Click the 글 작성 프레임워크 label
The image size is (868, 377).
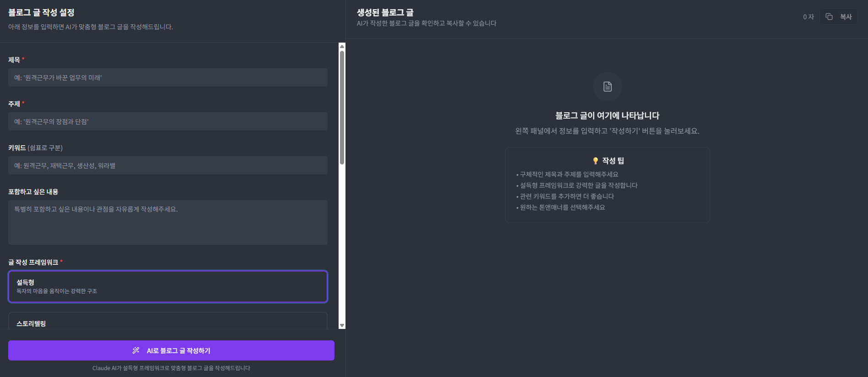33,262
